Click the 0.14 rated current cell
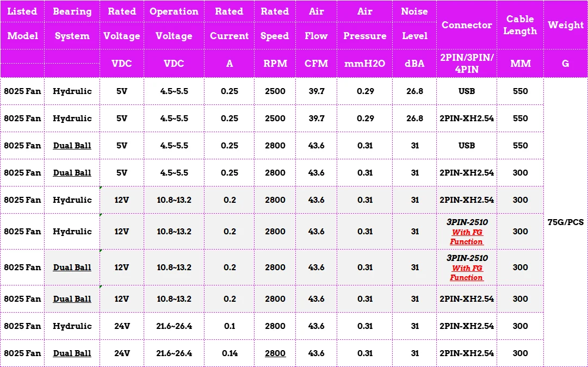Screen dimensions: 588x367 [229, 353]
